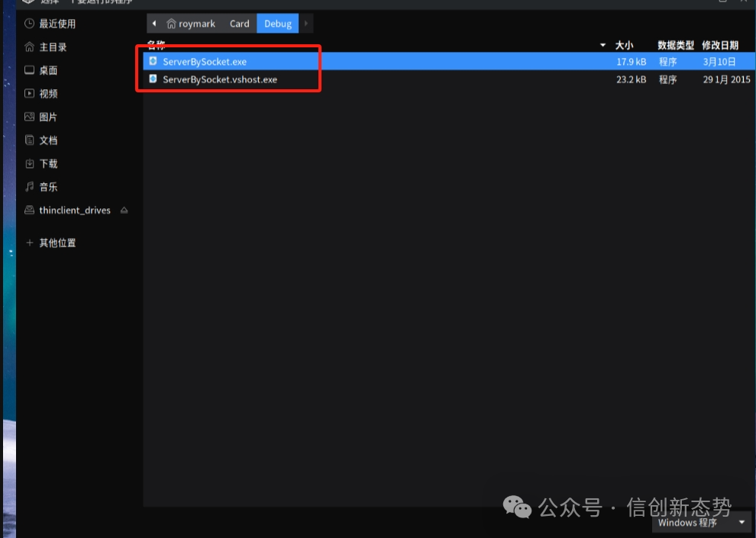Select the Debug breadcrumb in the path bar
The image size is (756, 538).
click(278, 24)
